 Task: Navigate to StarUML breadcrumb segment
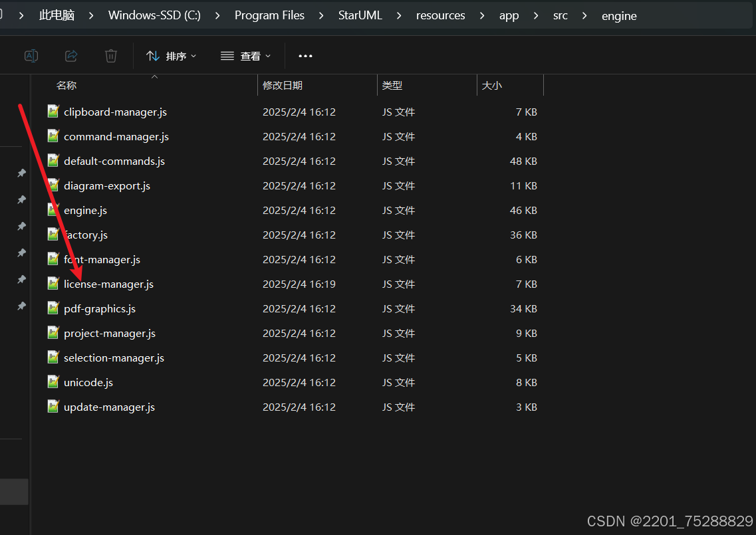(x=360, y=15)
